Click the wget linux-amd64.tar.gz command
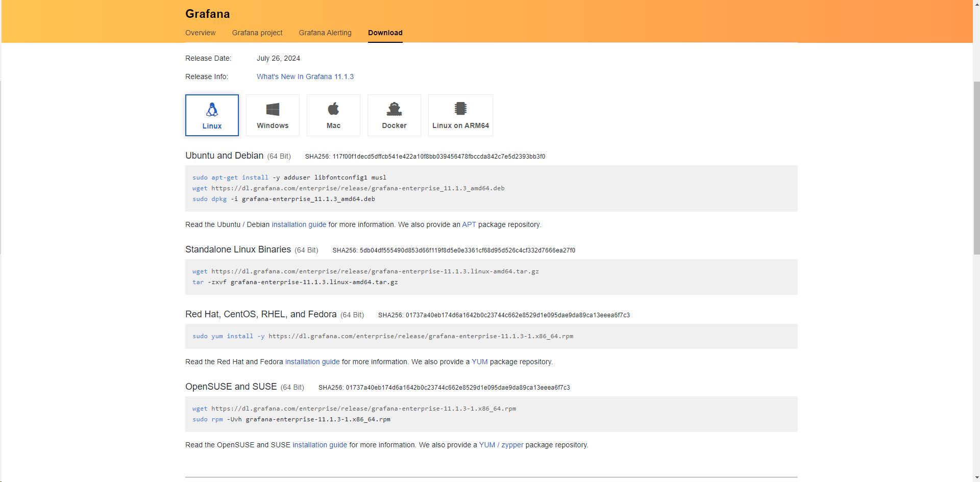Screen dimensions: 980x482 (365, 271)
